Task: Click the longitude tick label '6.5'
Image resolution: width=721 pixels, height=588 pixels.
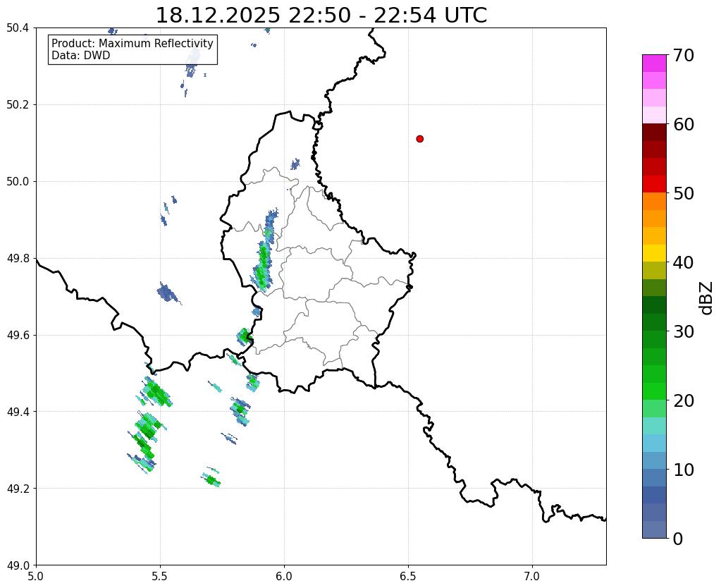Action: pos(408,576)
